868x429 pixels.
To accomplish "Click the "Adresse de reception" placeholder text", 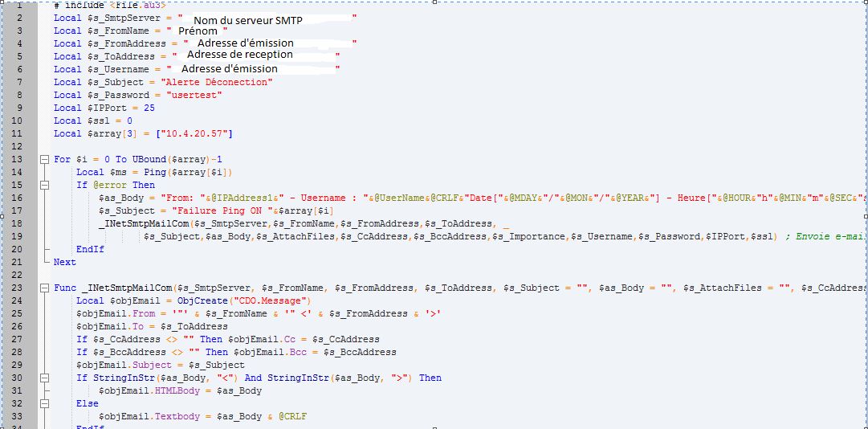I will (239, 55).
